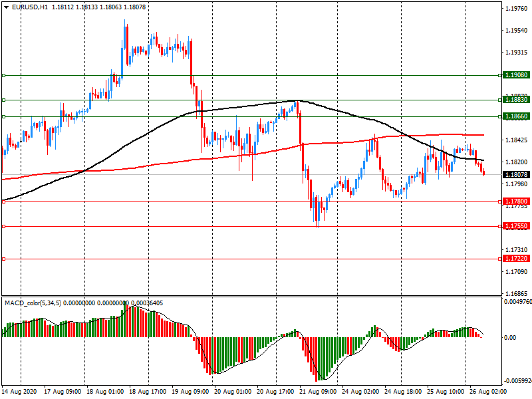
Task: Click the 21 Aug 09:00 time label
Action: click(318, 392)
